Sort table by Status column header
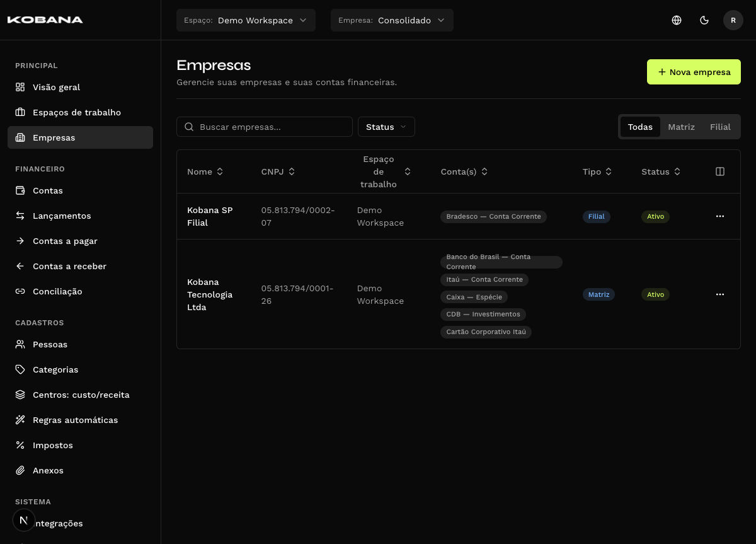Image resolution: width=756 pixels, height=544 pixels. (x=661, y=171)
